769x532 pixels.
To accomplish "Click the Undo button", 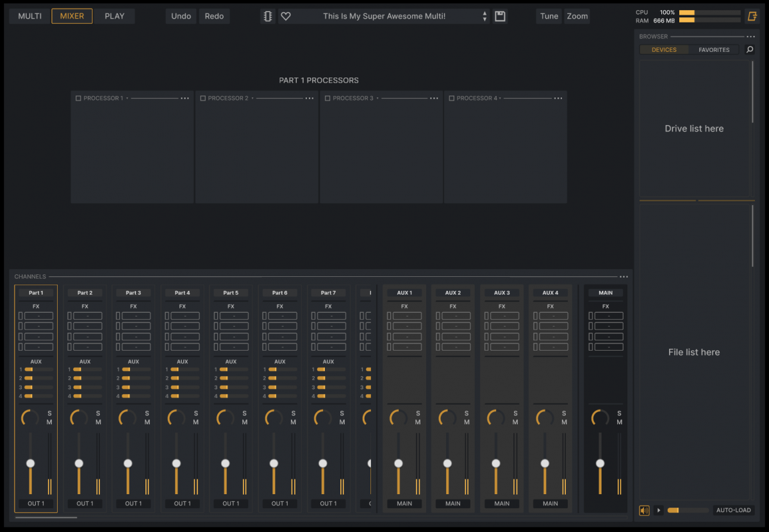I will tap(181, 16).
